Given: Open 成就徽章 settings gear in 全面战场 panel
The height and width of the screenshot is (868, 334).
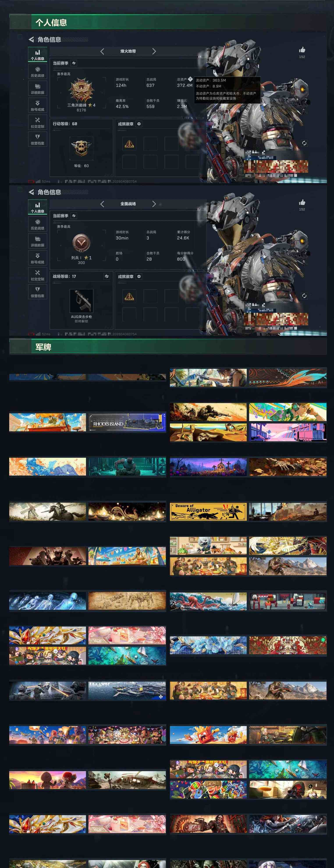Looking at the screenshot, I should [139, 277].
